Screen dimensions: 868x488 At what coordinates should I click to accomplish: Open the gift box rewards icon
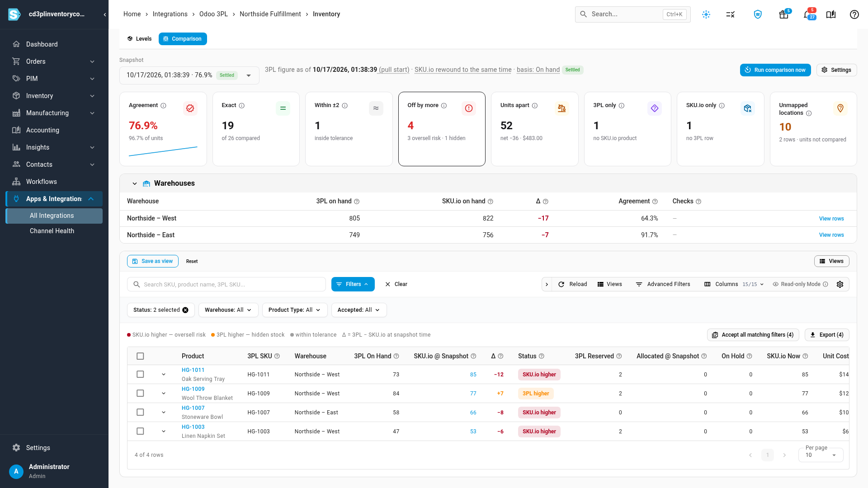[783, 14]
